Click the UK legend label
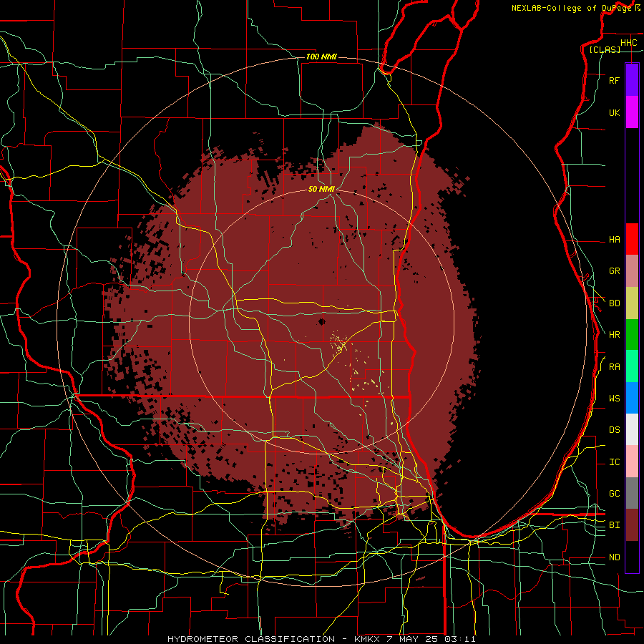 614,112
